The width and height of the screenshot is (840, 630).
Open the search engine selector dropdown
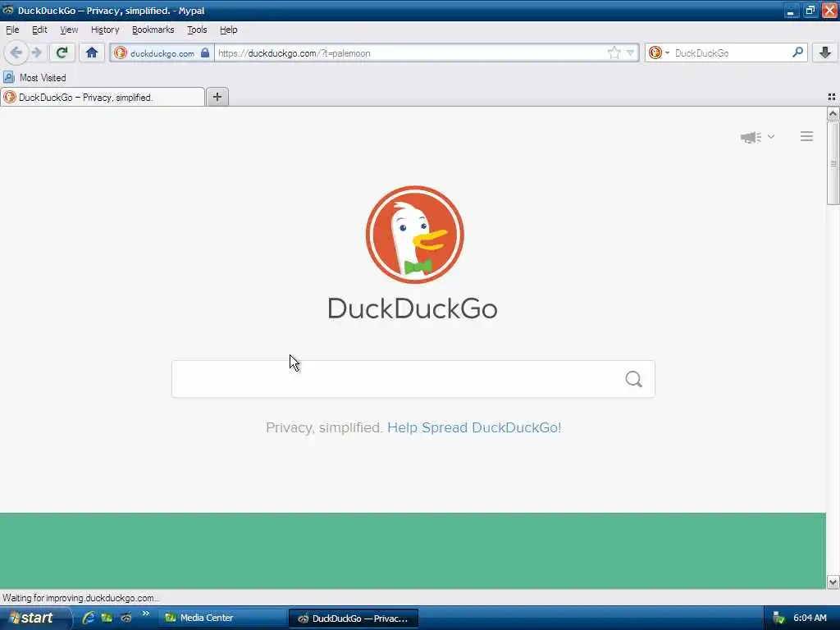click(659, 52)
